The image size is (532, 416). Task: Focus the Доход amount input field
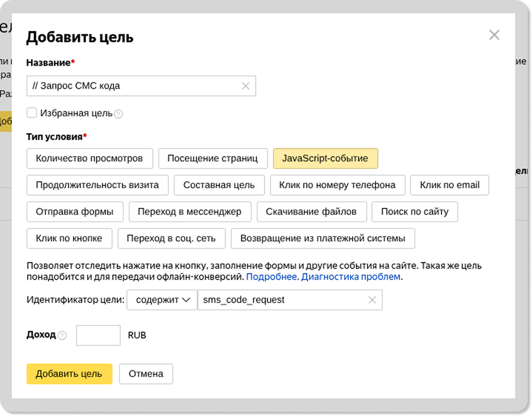tap(98, 335)
